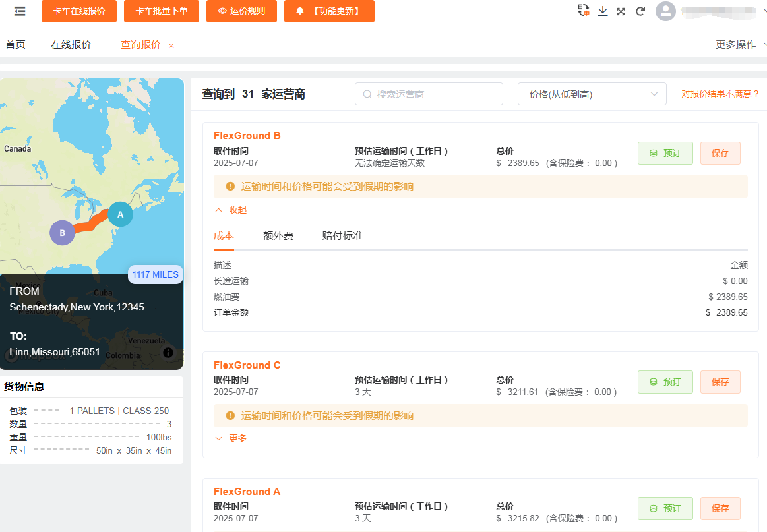The image size is (767, 532).
Task: Click the download icon in header
Action: [x=603, y=11]
